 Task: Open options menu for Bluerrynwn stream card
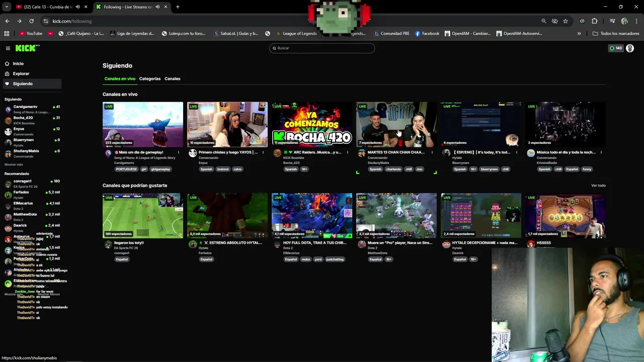[x=517, y=152]
